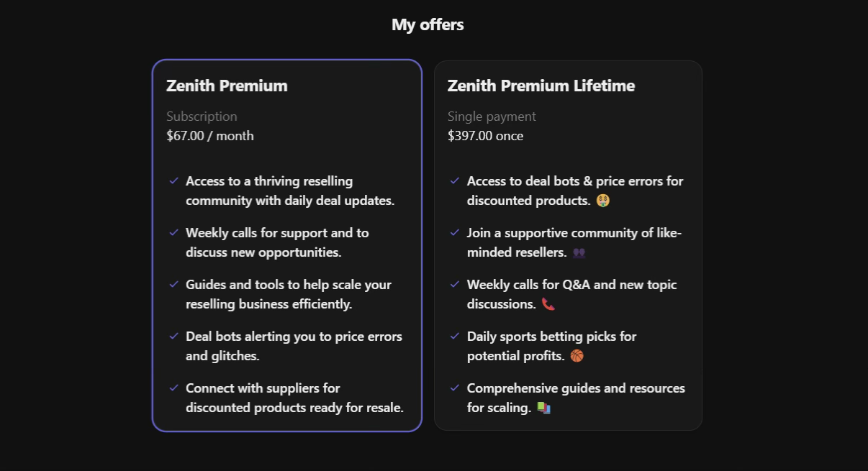
Task: Click the books emoji after scaling guides
Action: (x=544, y=407)
